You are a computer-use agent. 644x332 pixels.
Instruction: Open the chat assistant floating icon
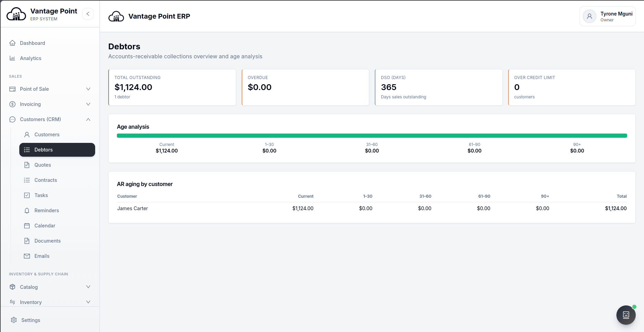click(626, 315)
